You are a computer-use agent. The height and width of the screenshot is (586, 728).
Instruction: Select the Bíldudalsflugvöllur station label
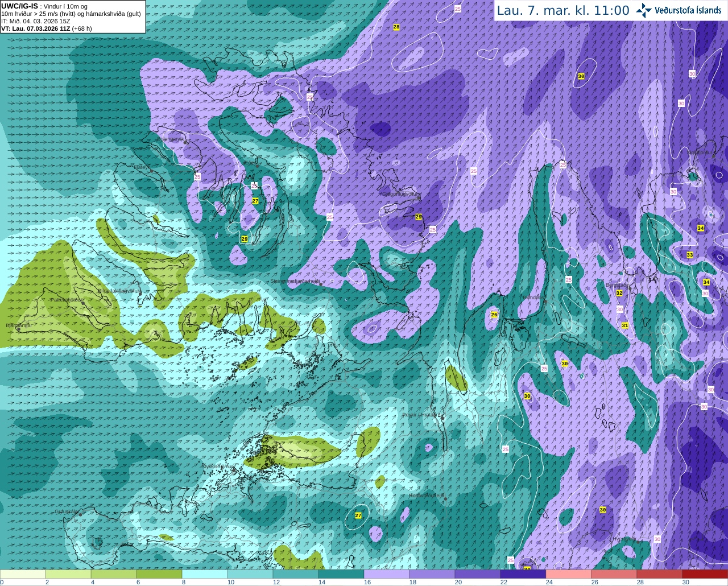pyautogui.click(x=119, y=290)
